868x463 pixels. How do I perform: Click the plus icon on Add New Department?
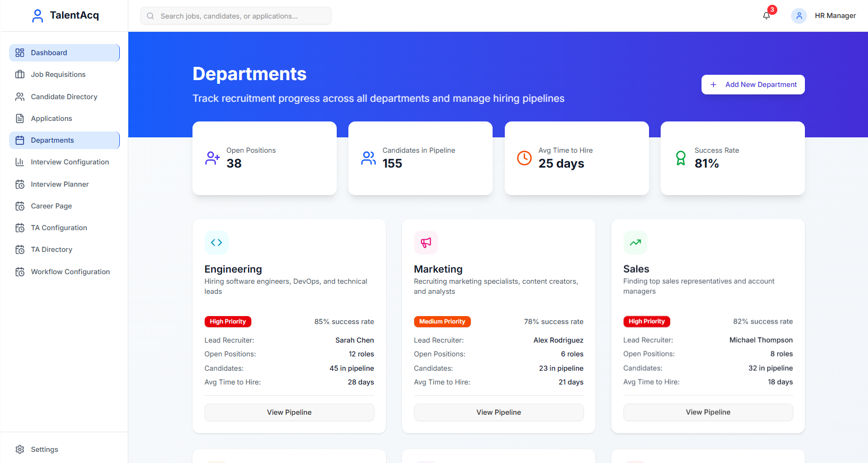(x=714, y=84)
